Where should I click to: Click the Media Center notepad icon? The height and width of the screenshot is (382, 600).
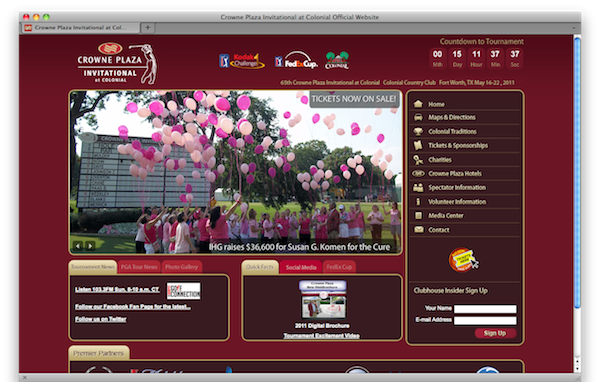[419, 215]
